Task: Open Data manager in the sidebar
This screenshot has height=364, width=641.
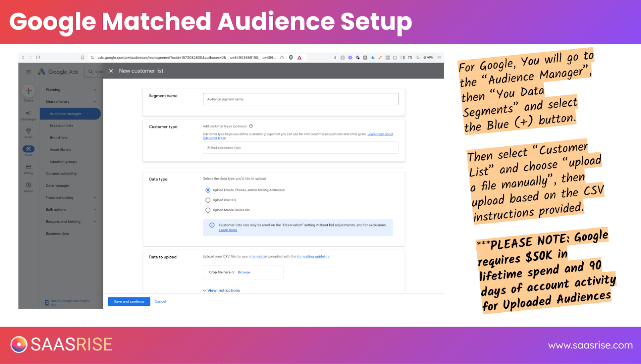Action: [x=58, y=186]
